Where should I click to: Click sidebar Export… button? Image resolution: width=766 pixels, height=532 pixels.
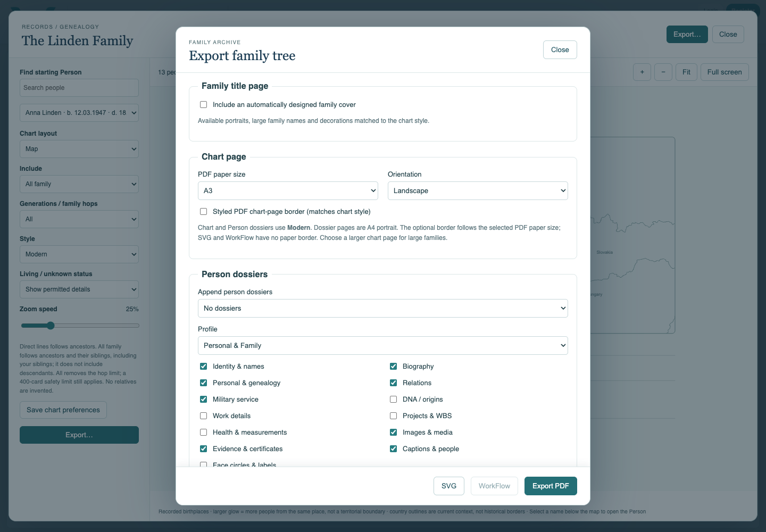click(79, 435)
